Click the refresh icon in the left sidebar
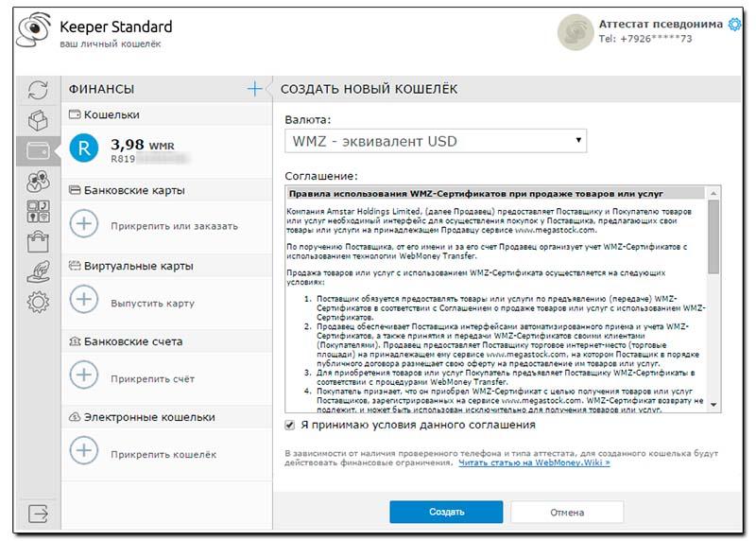The image size is (756, 541). 38,90
